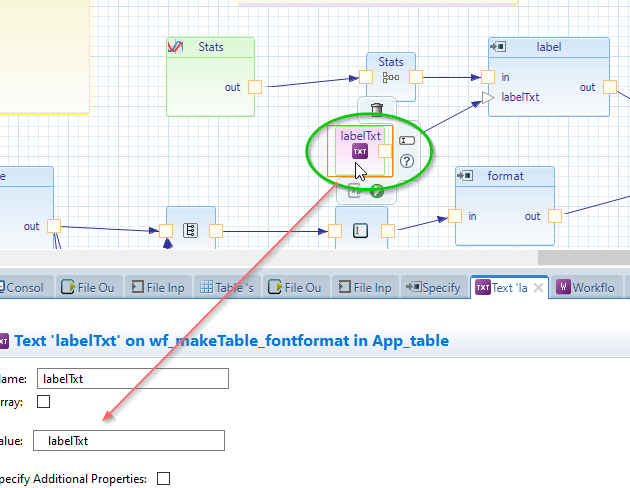Click the text cursor node icon
The width and height of the screenshot is (630, 488).
tap(361, 231)
